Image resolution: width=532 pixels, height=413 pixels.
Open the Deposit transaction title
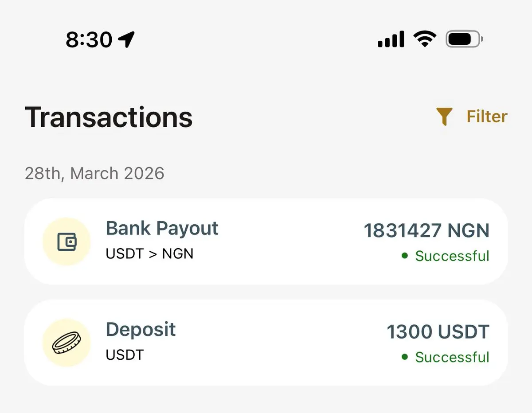141,330
